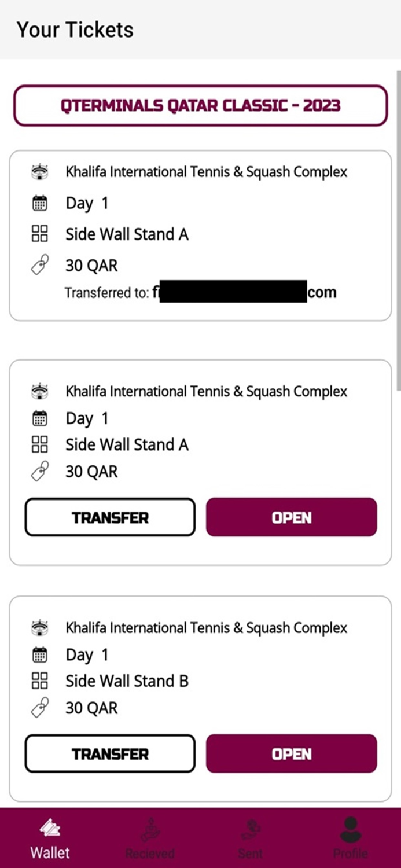Screen dimensions: 401x868
Task: Tap TRANSFER on the last ticket
Action: tap(109, 753)
